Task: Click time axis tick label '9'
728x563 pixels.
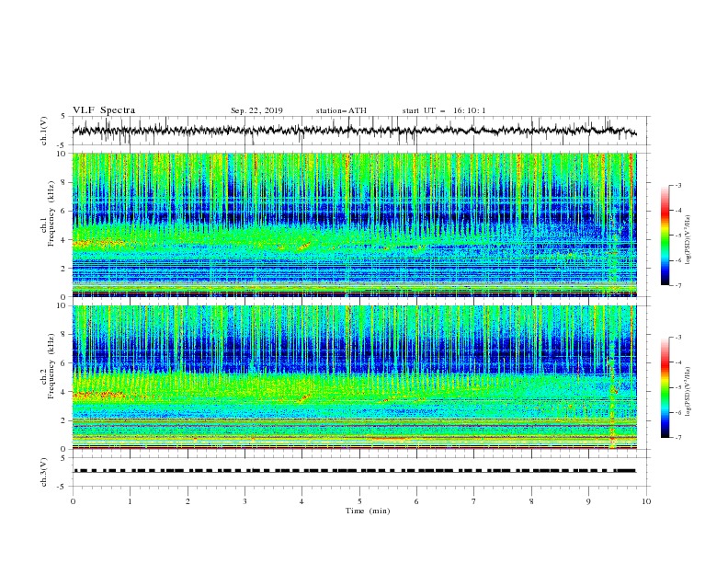Action: pos(588,501)
